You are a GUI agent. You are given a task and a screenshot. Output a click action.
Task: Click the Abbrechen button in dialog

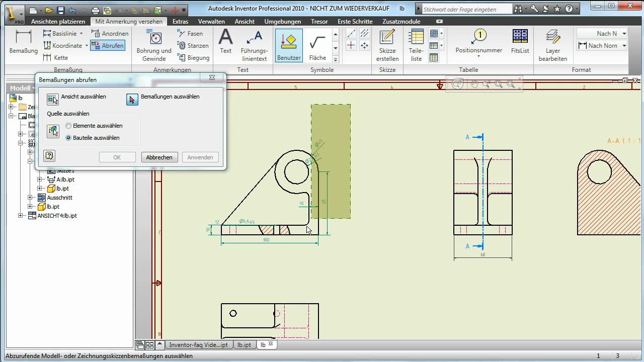click(x=159, y=157)
